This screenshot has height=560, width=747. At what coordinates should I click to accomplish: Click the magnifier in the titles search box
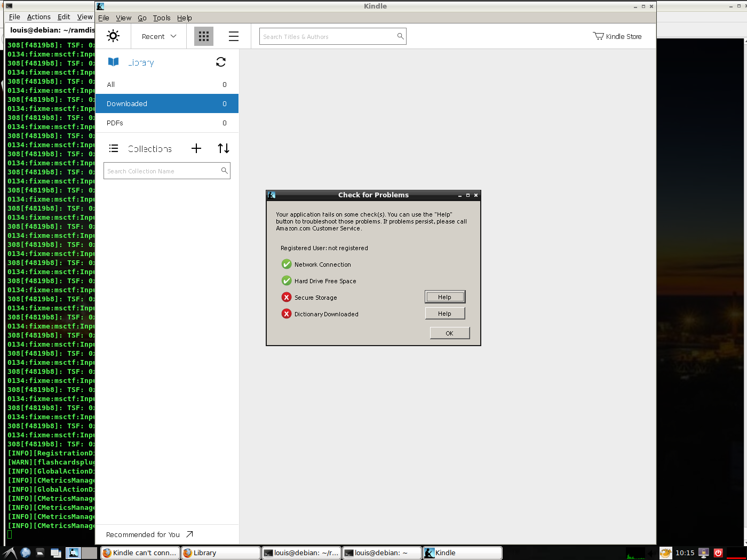click(x=400, y=36)
